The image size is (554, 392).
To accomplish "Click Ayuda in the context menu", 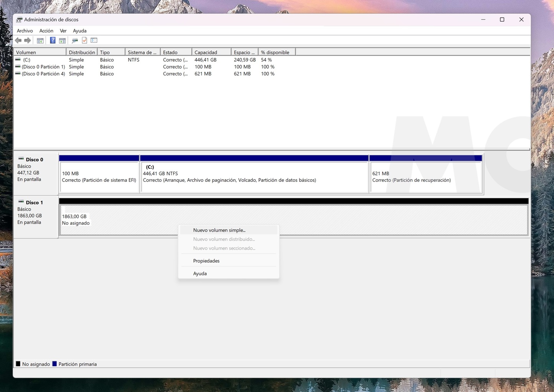I will tap(200, 273).
